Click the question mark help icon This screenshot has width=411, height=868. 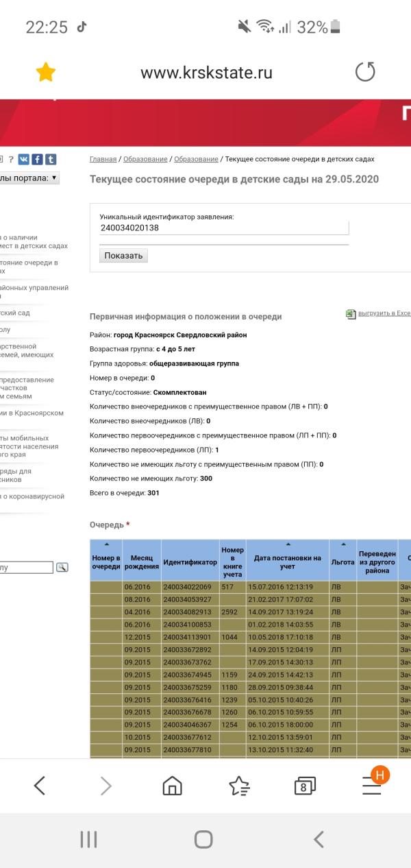click(x=11, y=159)
